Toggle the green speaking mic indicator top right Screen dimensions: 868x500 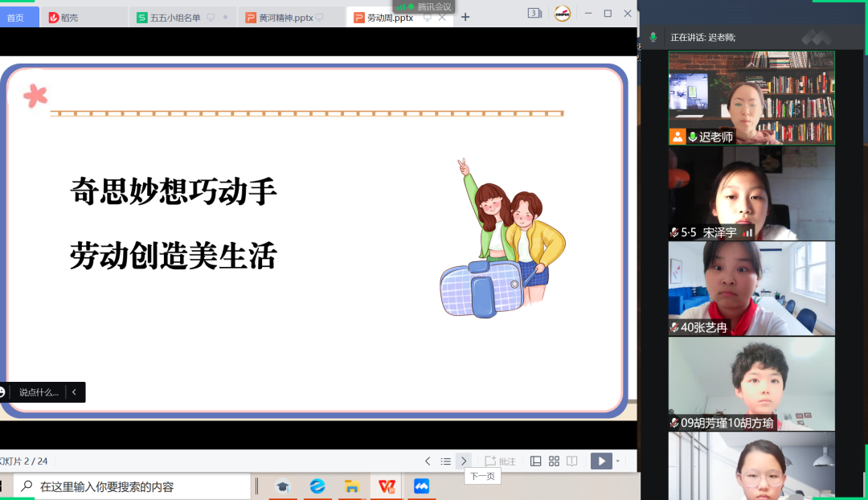coord(653,36)
